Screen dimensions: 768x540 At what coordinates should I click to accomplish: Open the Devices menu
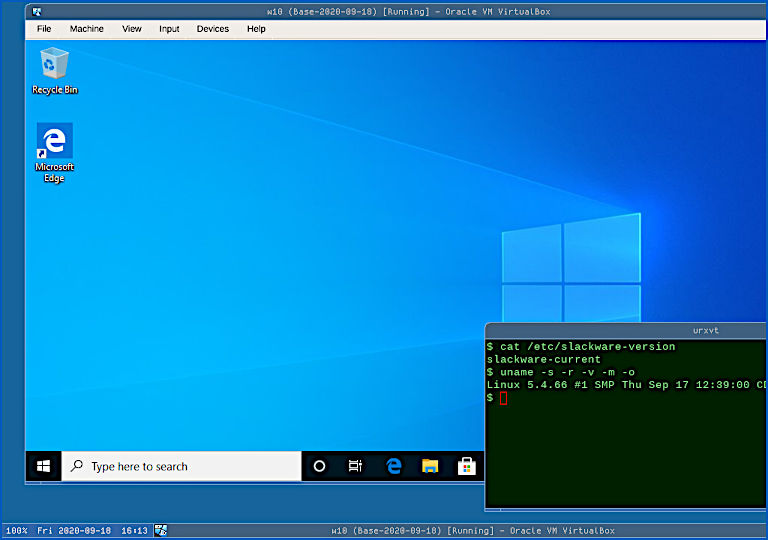tap(212, 29)
